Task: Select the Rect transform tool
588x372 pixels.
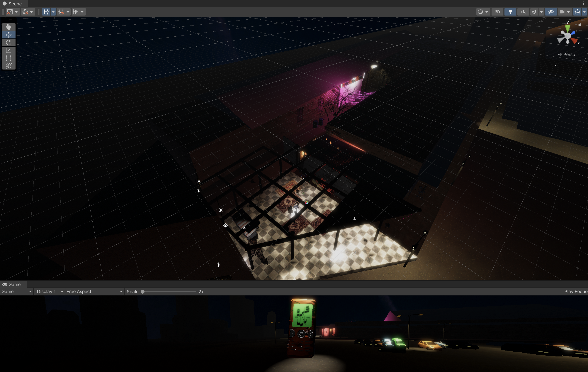Action: (9, 58)
